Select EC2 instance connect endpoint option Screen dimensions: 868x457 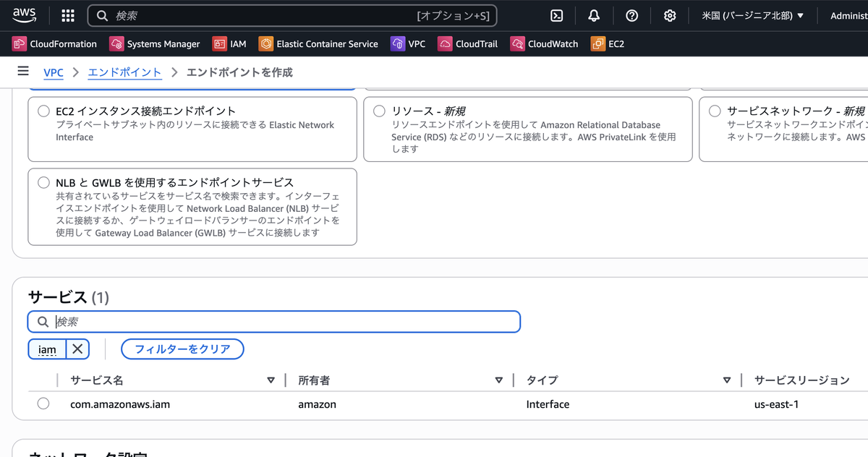point(43,111)
